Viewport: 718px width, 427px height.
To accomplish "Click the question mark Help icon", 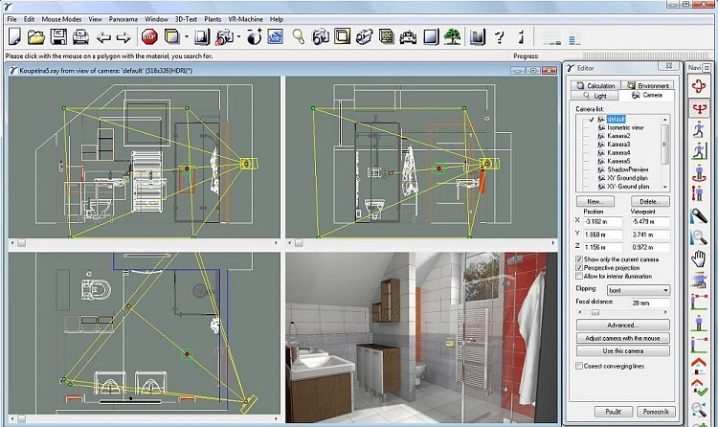I will point(500,37).
